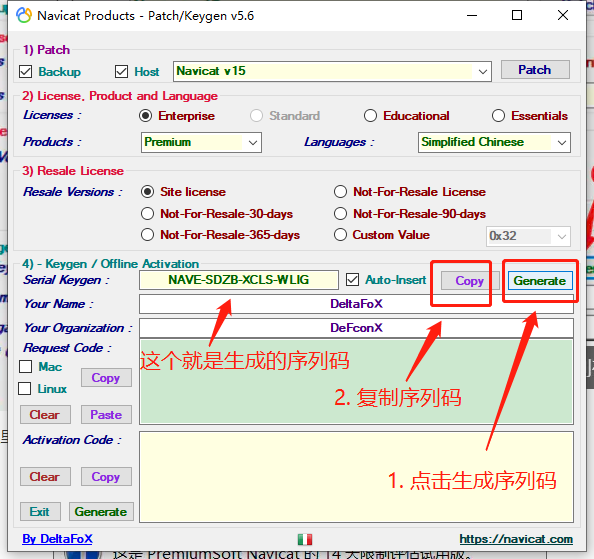
Task: Click the Italian flag icon in the footer
Action: (305, 539)
